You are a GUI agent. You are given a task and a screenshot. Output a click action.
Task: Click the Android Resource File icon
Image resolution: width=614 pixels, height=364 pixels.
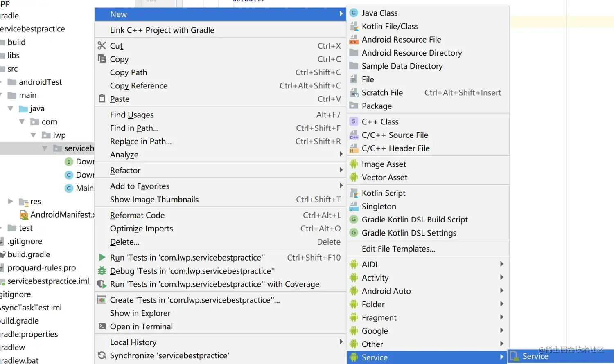point(354,40)
